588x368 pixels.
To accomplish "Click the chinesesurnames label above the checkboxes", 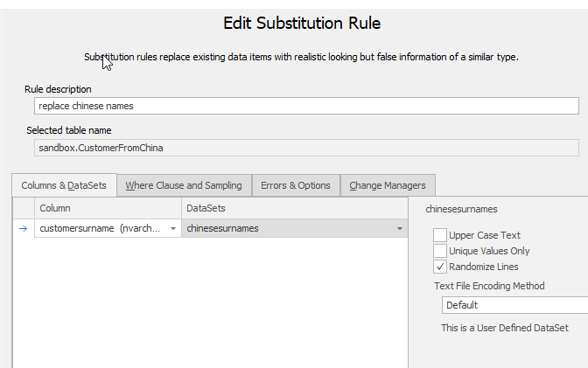I will (x=461, y=210).
